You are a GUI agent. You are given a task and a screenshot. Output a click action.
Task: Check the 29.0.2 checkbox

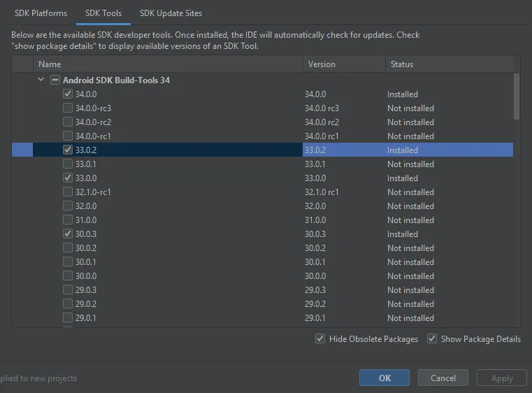tap(68, 303)
